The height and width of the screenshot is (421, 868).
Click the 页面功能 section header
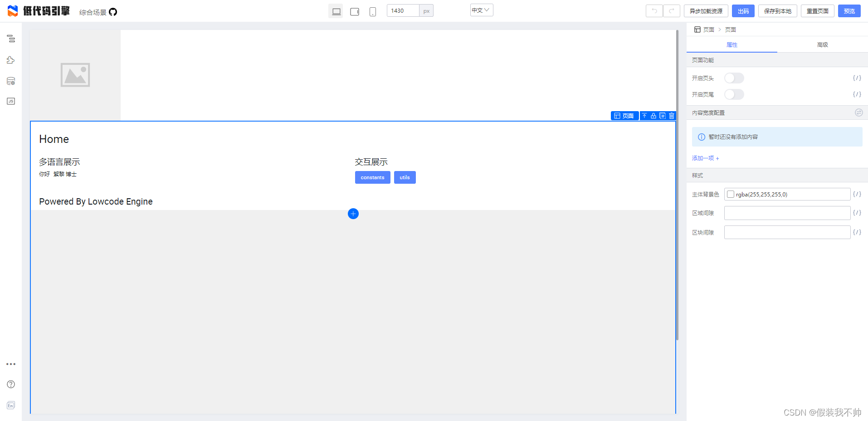pyautogui.click(x=777, y=60)
